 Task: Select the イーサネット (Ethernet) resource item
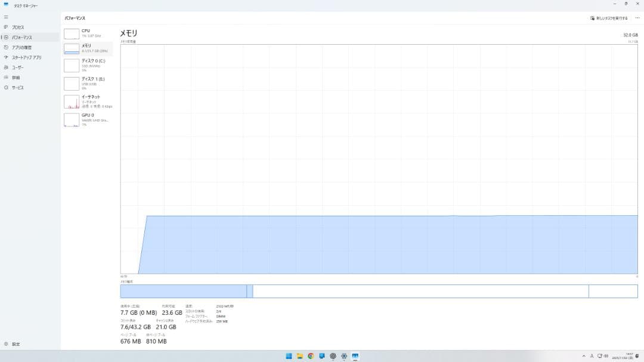87,101
